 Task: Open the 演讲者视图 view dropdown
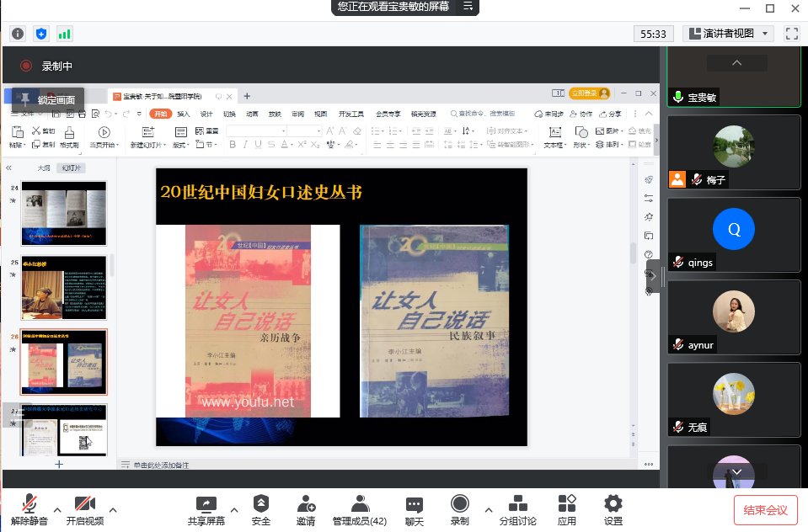[729, 34]
